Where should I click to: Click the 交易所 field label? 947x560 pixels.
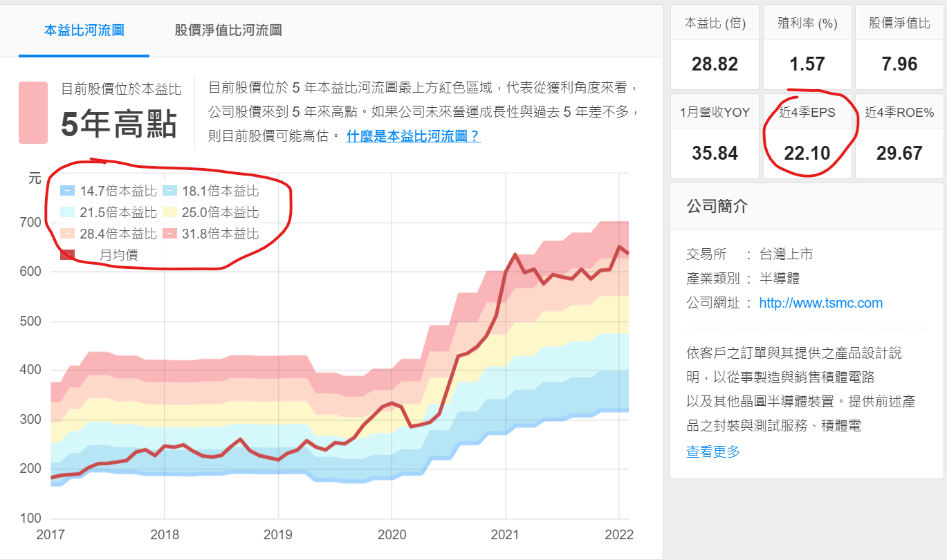pyautogui.click(x=706, y=254)
